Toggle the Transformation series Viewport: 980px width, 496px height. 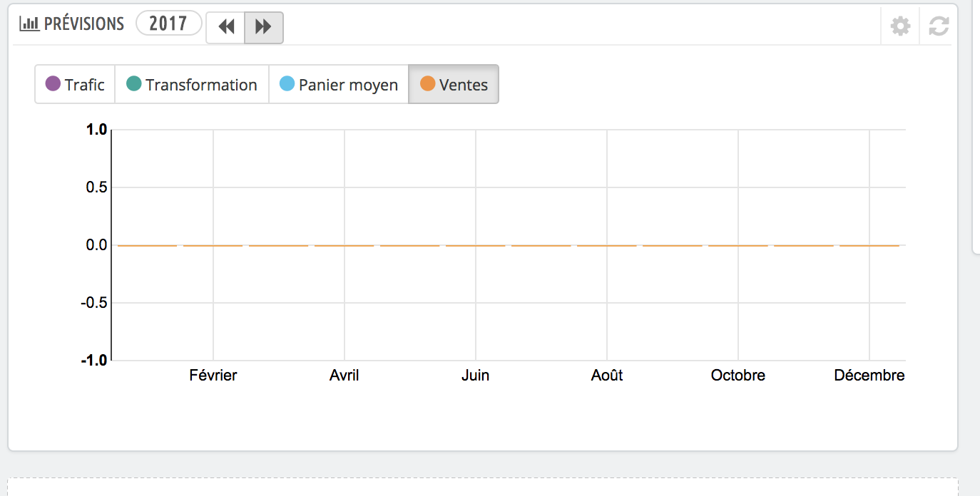(192, 84)
